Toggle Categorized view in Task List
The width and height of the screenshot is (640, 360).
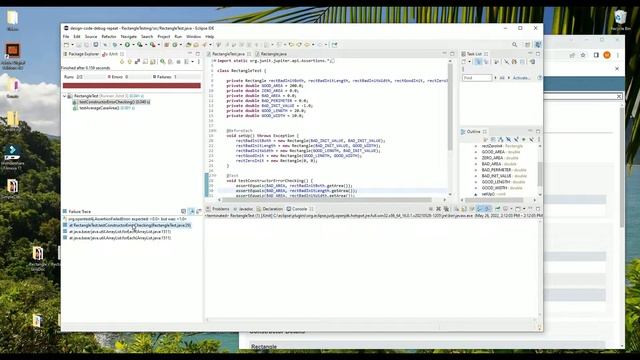coord(478,62)
